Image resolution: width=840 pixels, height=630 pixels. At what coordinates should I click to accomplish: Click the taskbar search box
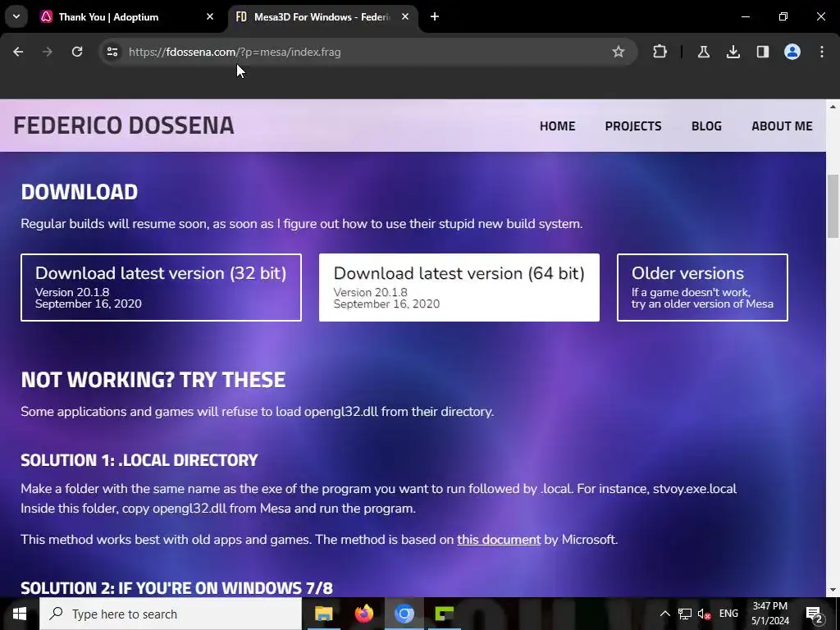coord(171,614)
